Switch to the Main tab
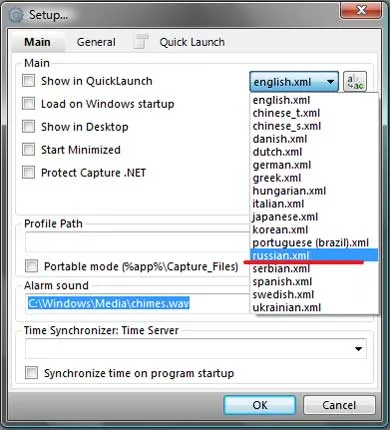 point(37,42)
